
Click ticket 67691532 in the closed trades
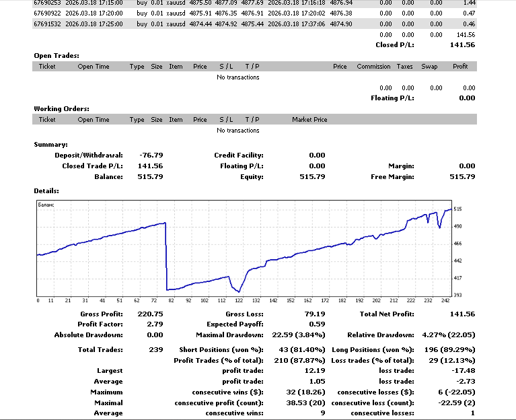(47, 24)
